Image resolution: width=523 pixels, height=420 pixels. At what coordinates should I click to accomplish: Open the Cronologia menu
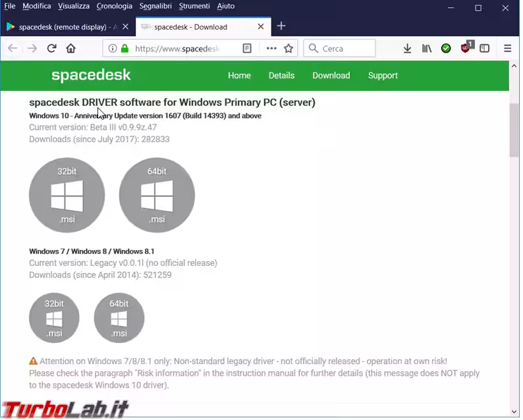(115, 6)
